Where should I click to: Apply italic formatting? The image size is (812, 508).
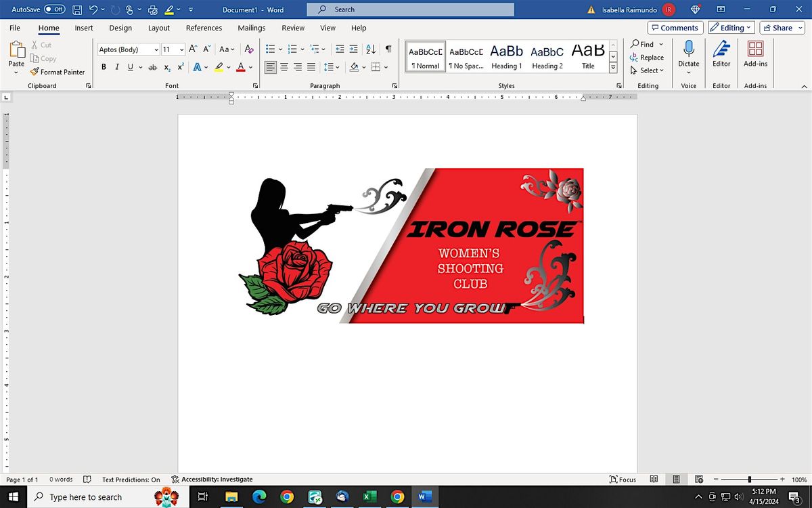tap(116, 67)
